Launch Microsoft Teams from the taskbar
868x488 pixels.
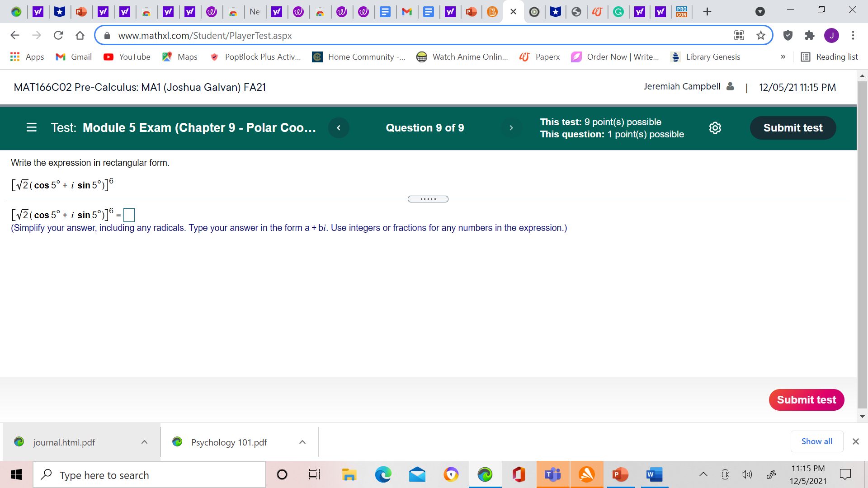click(x=552, y=474)
